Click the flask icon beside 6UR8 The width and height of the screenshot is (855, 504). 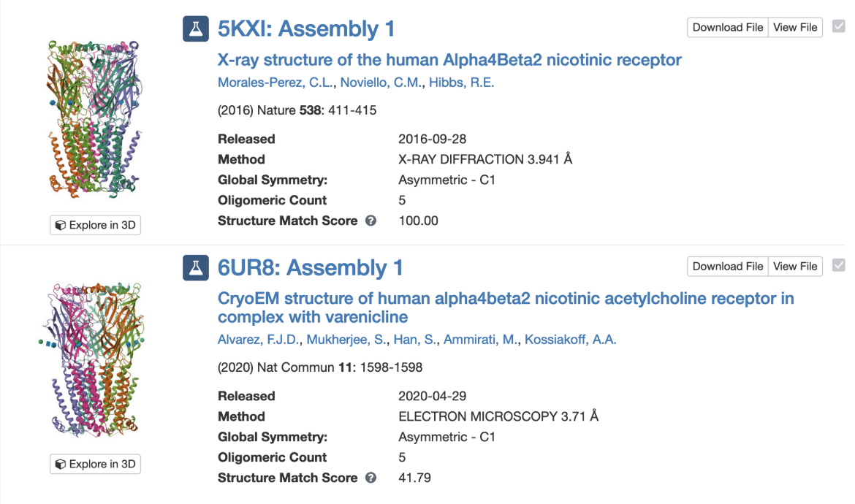tap(195, 268)
